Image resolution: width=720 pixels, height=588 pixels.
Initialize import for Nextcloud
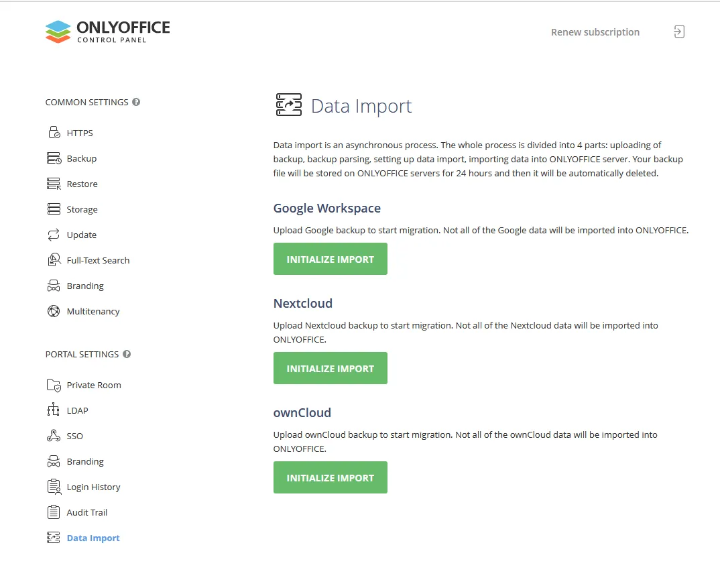(x=330, y=367)
